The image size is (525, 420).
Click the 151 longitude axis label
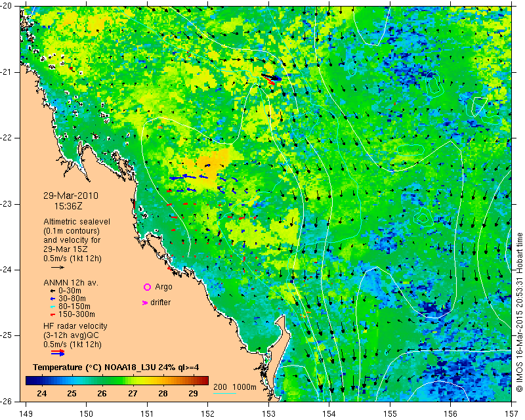point(147,413)
